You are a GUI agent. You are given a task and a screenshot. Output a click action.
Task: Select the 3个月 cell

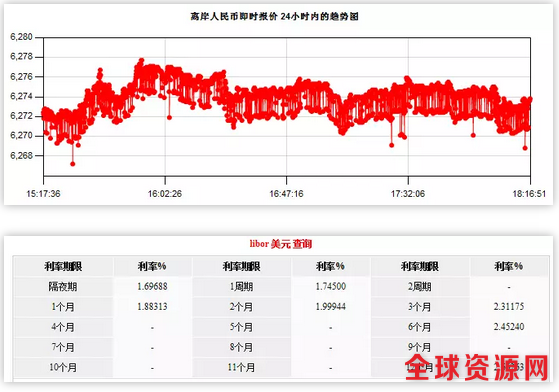(x=420, y=307)
